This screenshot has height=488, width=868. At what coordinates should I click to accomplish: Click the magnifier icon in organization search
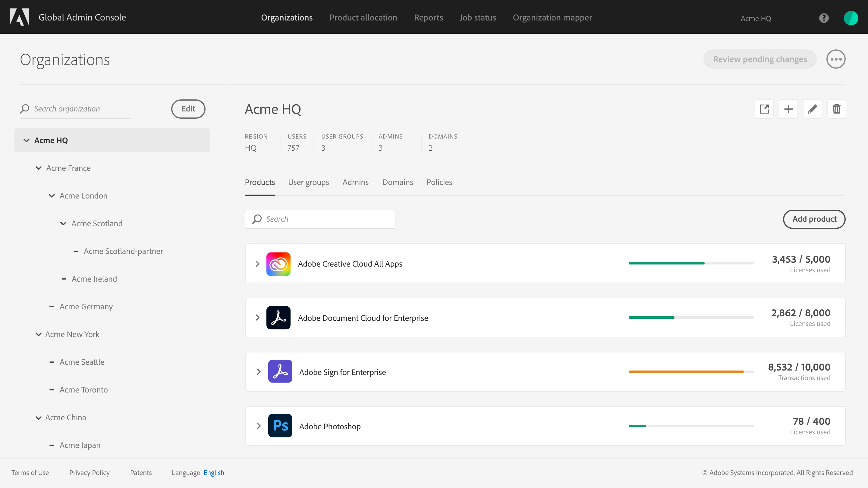click(x=25, y=109)
